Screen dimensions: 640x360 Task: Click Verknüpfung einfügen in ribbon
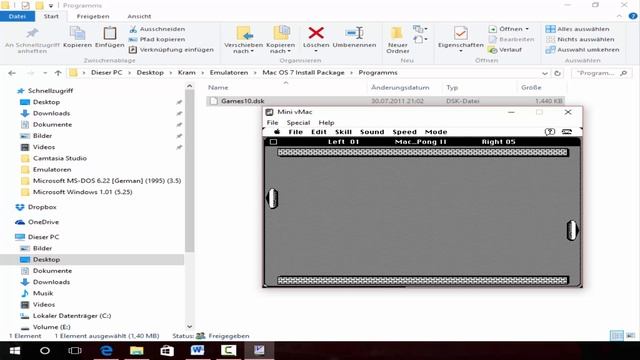click(x=171, y=49)
